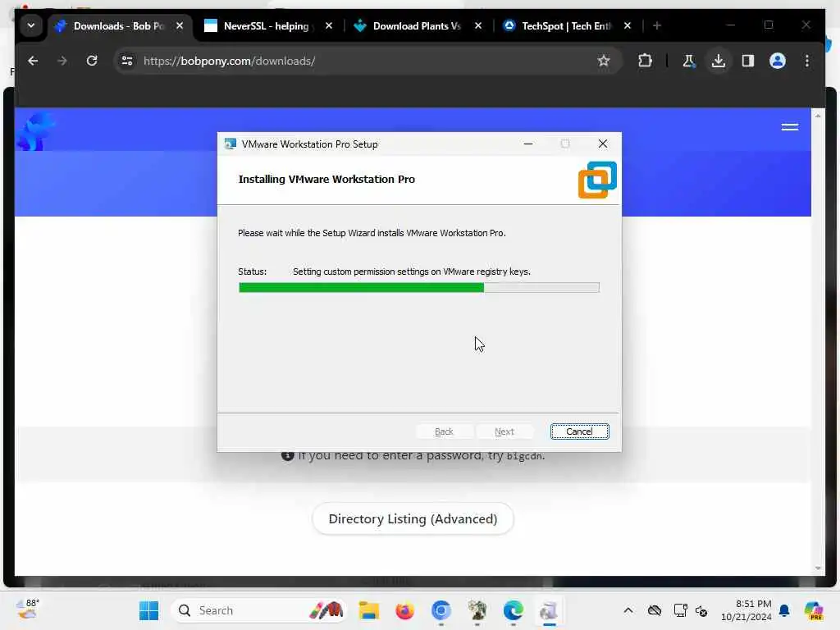Open Directory Listing (Advanced) link
840x630 pixels.
413,518
